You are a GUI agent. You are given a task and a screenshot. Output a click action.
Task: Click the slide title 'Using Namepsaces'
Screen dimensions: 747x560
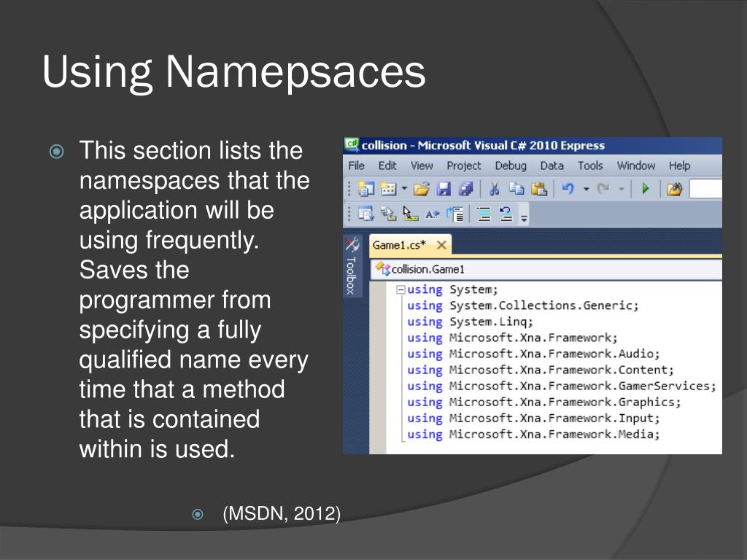[234, 73]
